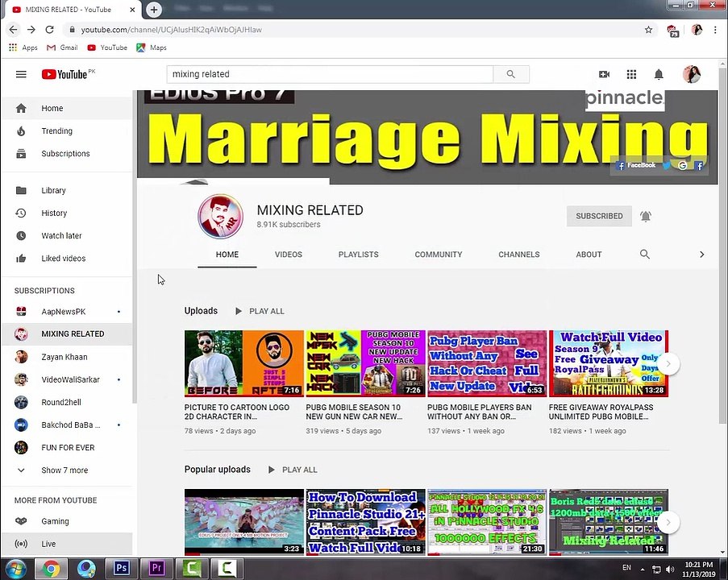Open Photoshop from the taskbar
The image size is (728, 580).
coord(122,568)
